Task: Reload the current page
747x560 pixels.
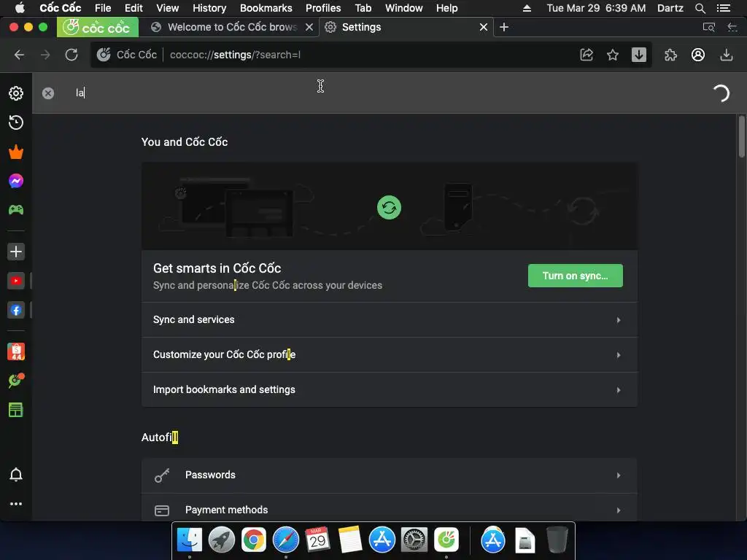Action: pos(71,55)
